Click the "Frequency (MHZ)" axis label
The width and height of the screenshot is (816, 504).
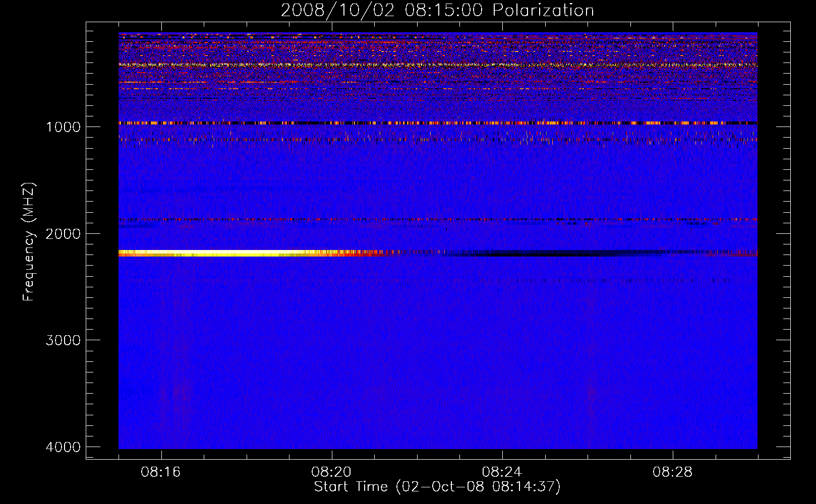29,242
